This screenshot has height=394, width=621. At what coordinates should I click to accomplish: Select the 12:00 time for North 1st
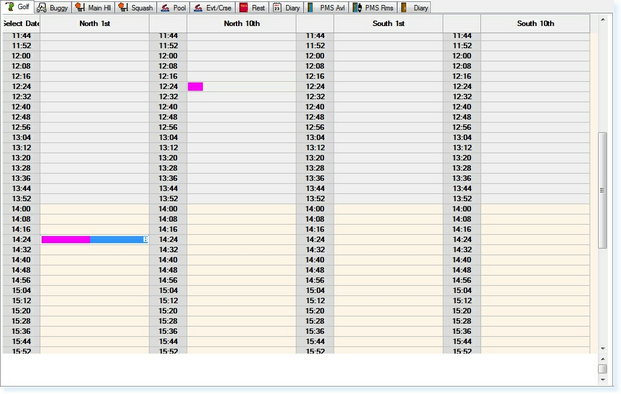[21, 56]
